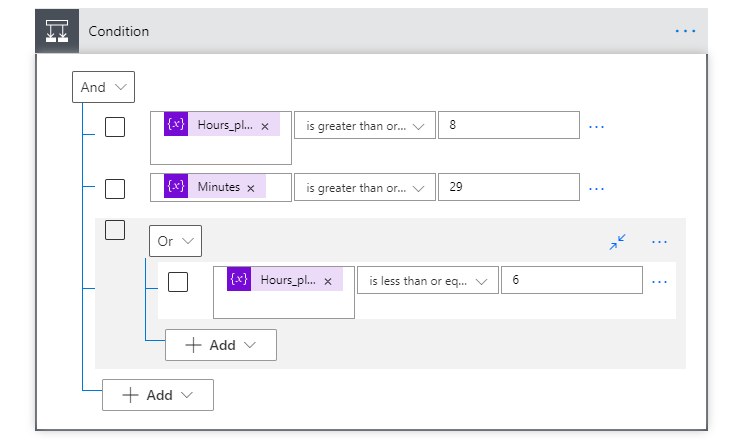Open the And group operator dropdown
Screen dimensions: 733x441
tap(103, 87)
